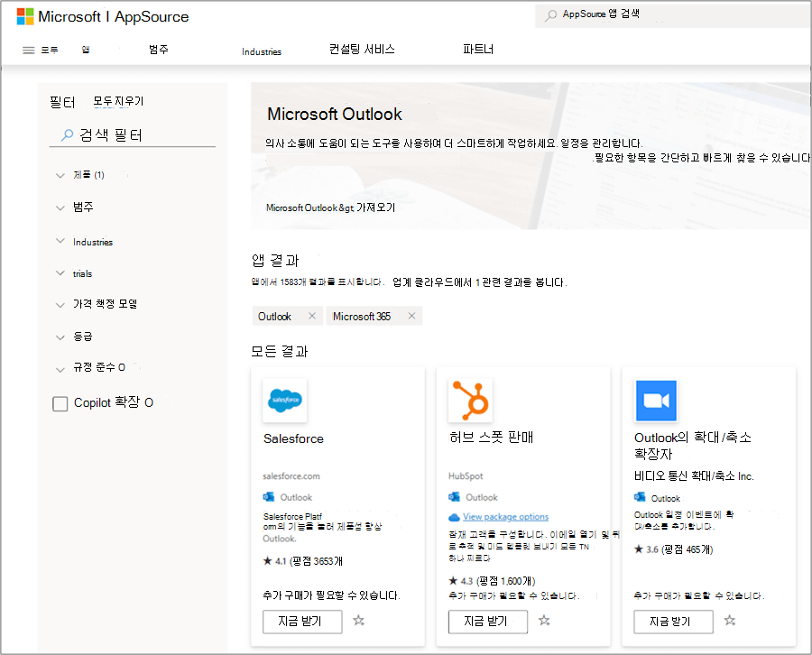Open the Salesforce app title
Image resolution: width=812 pixels, height=655 pixels.
[x=293, y=438]
